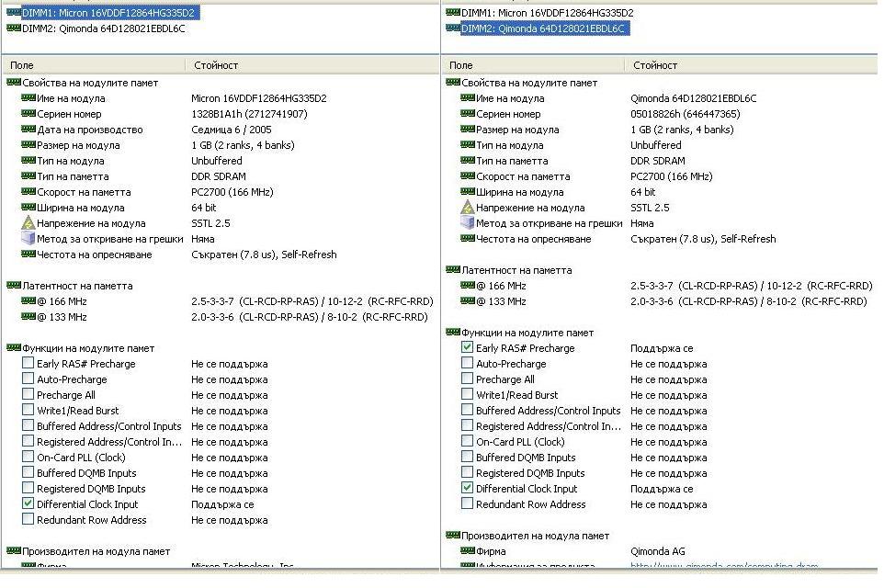Select serial value '05018826h (646447365)'

click(x=685, y=114)
